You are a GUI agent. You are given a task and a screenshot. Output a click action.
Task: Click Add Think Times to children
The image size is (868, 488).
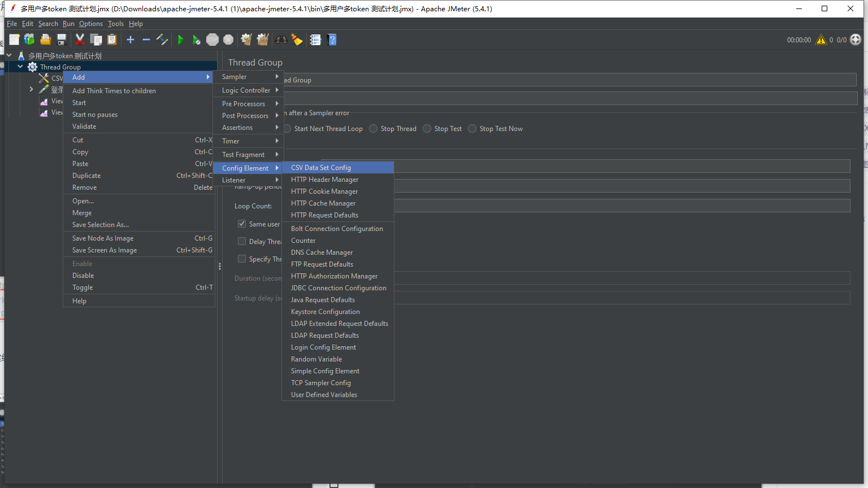(x=138, y=91)
